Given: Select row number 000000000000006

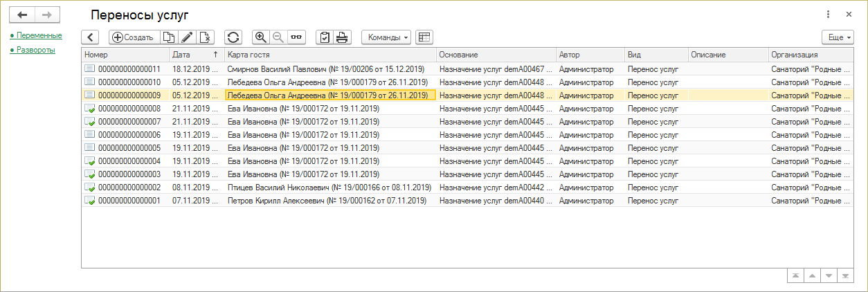Looking at the screenshot, I should click(x=467, y=135).
